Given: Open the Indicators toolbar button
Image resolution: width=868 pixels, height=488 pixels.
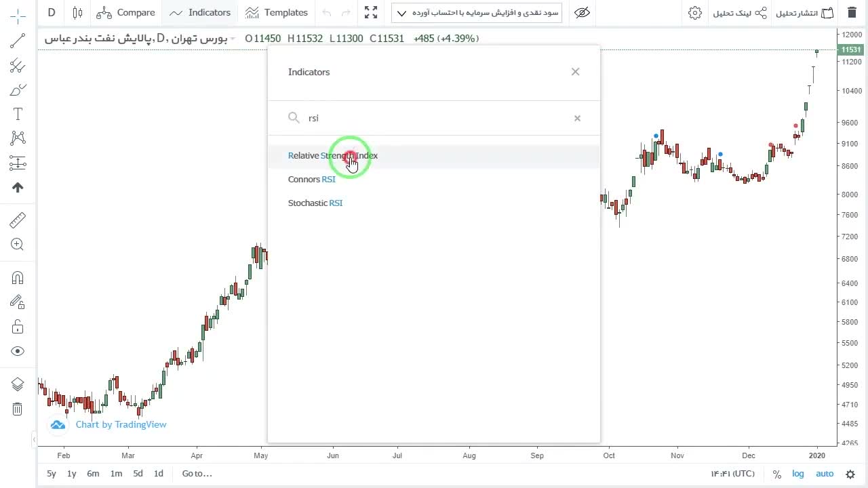Looking at the screenshot, I should (200, 12).
